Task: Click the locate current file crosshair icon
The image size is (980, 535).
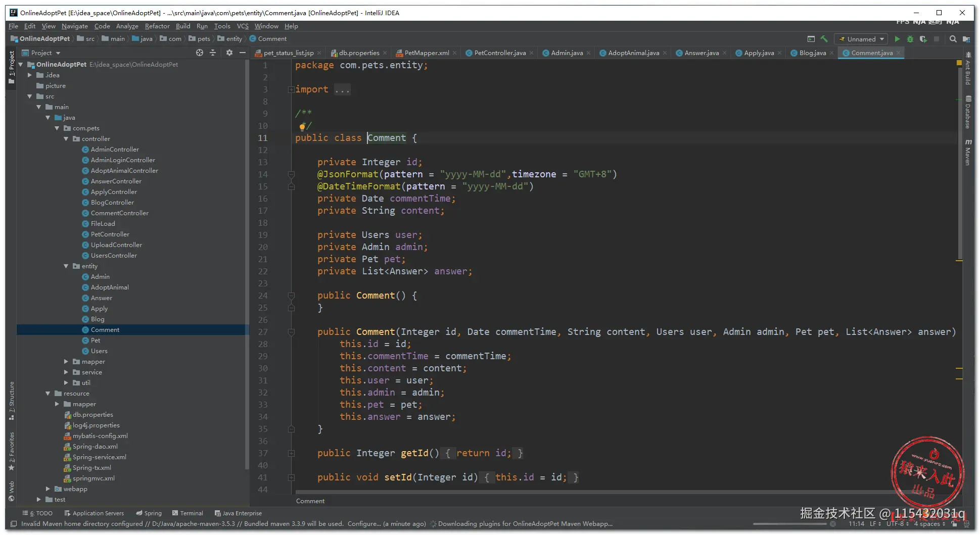Action: click(x=200, y=53)
